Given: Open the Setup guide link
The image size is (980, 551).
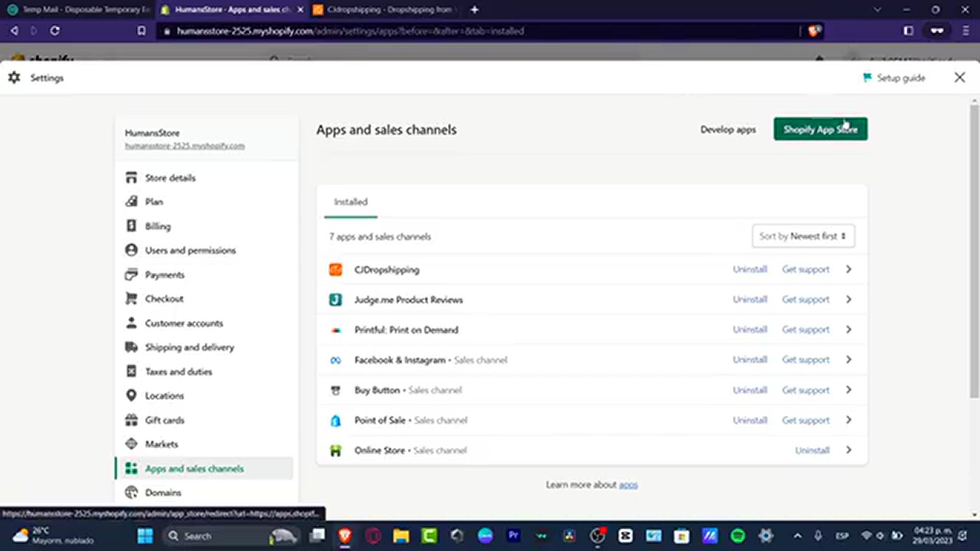Looking at the screenshot, I should click(894, 78).
